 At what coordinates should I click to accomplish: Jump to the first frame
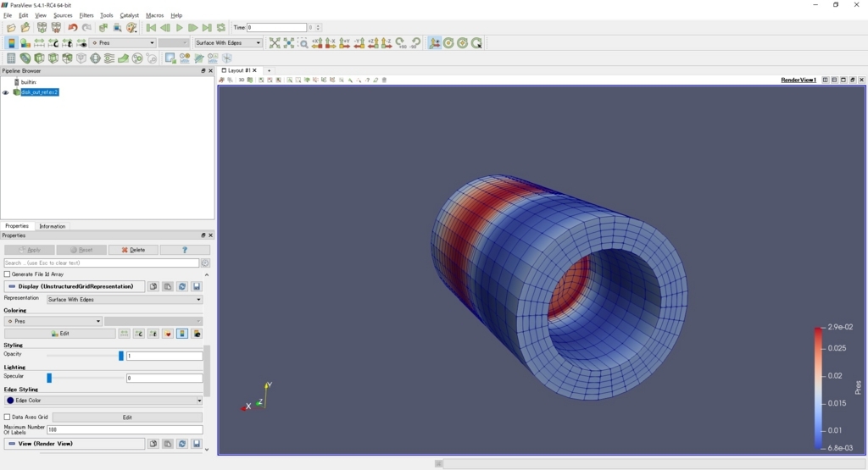(x=151, y=28)
